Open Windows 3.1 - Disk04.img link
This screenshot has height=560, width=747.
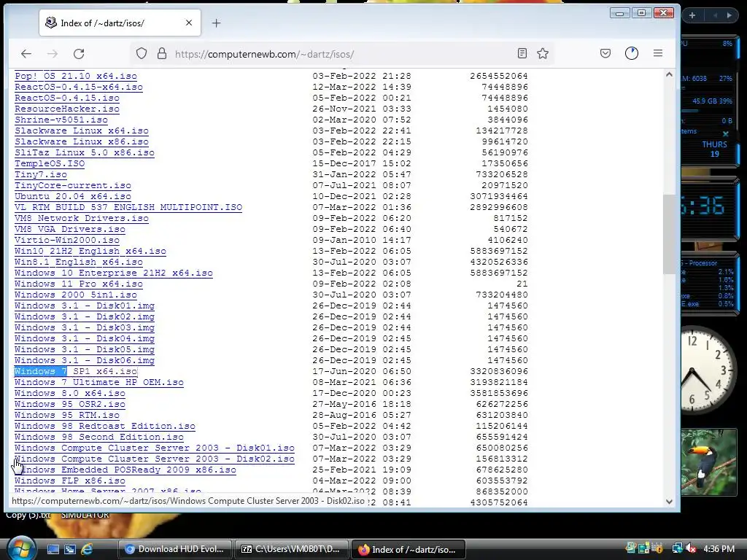click(85, 339)
